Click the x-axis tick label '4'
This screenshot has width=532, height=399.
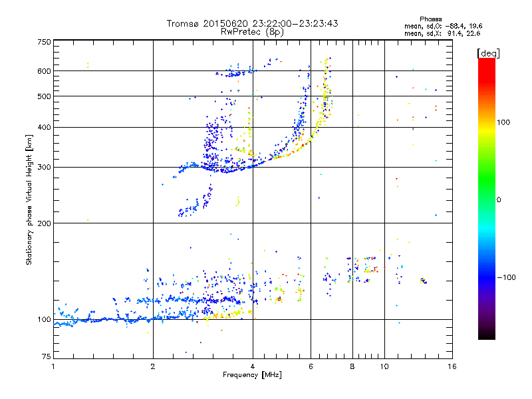click(253, 367)
